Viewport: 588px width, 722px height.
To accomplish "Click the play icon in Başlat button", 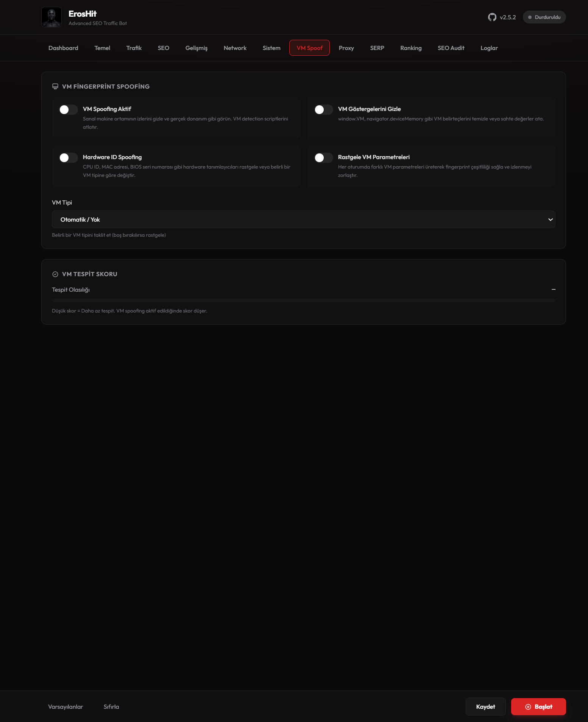I will coord(528,707).
